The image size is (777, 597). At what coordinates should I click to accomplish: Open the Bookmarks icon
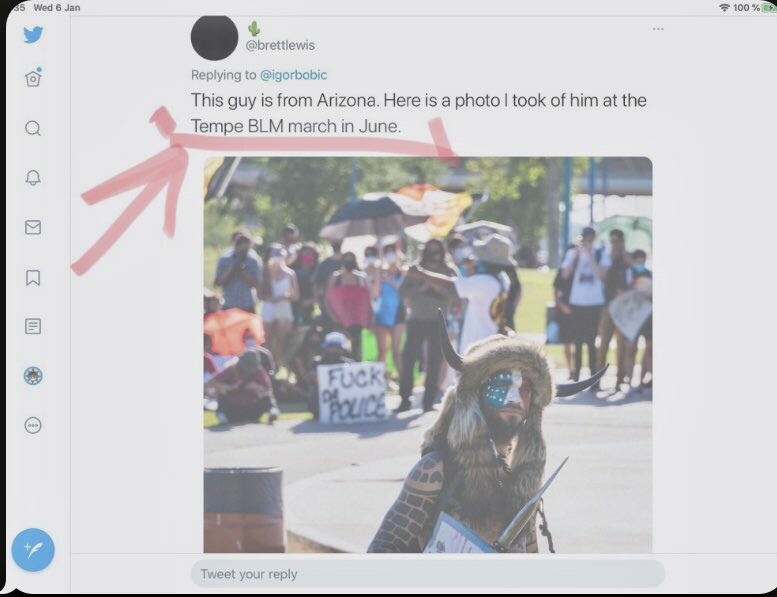33,277
